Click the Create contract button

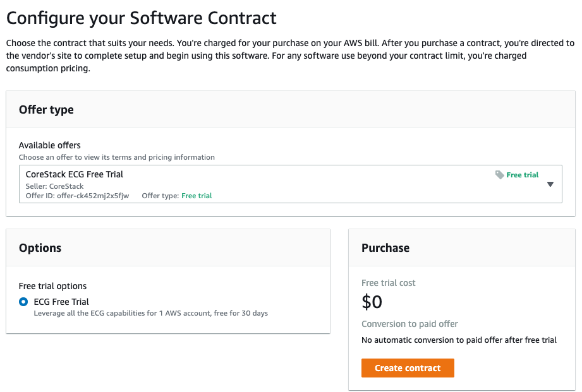(x=408, y=368)
